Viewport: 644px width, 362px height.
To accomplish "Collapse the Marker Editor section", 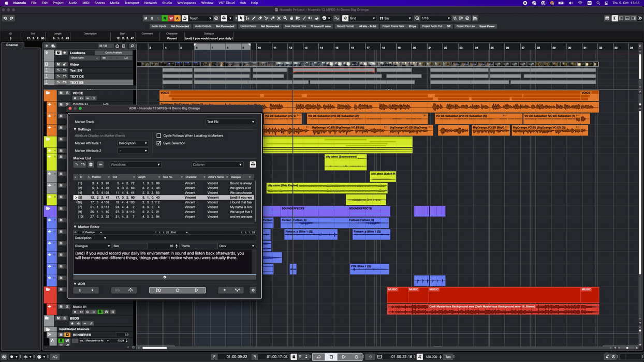I will (75, 227).
